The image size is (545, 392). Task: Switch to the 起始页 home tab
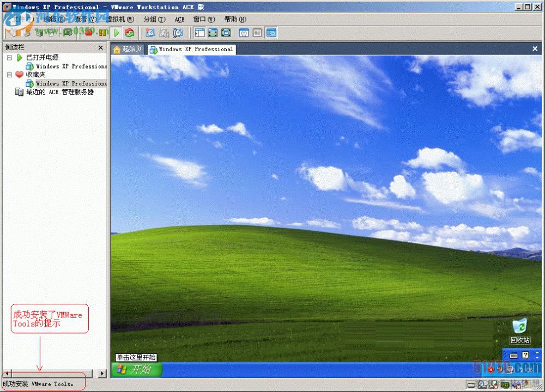(x=127, y=49)
